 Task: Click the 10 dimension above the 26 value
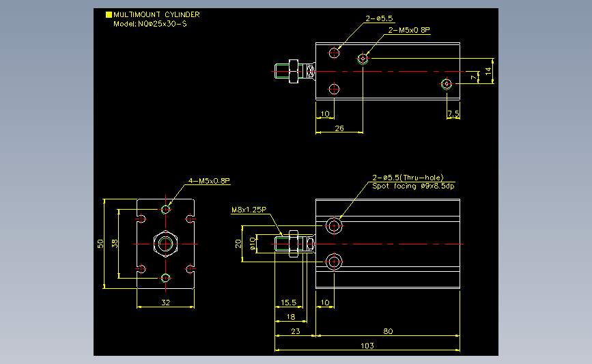coord(325,113)
